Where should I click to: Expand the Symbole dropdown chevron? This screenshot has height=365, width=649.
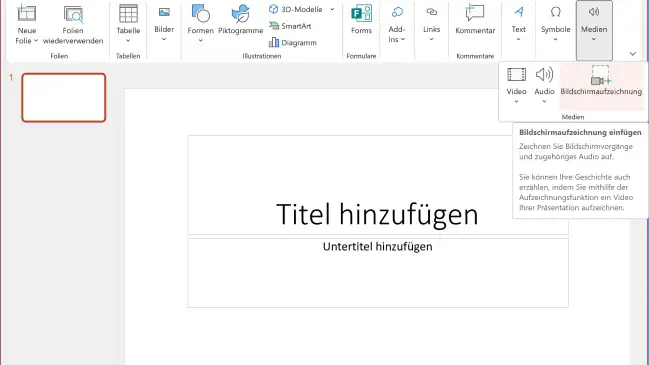point(555,39)
